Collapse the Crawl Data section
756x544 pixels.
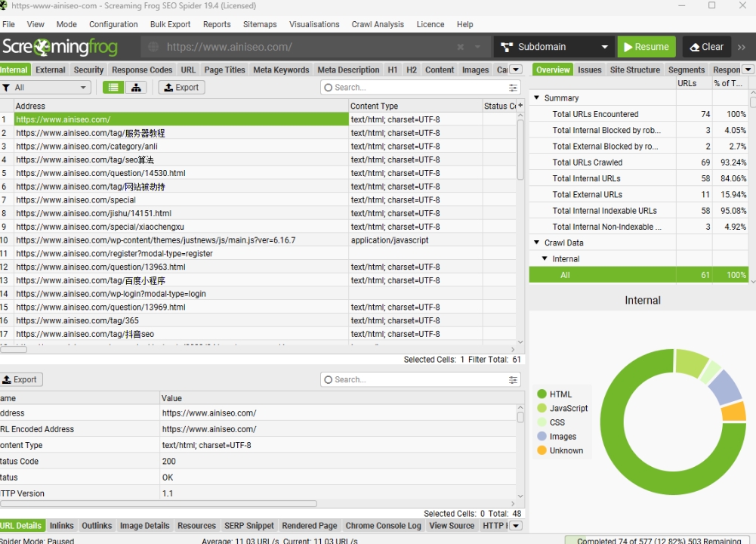coord(537,243)
